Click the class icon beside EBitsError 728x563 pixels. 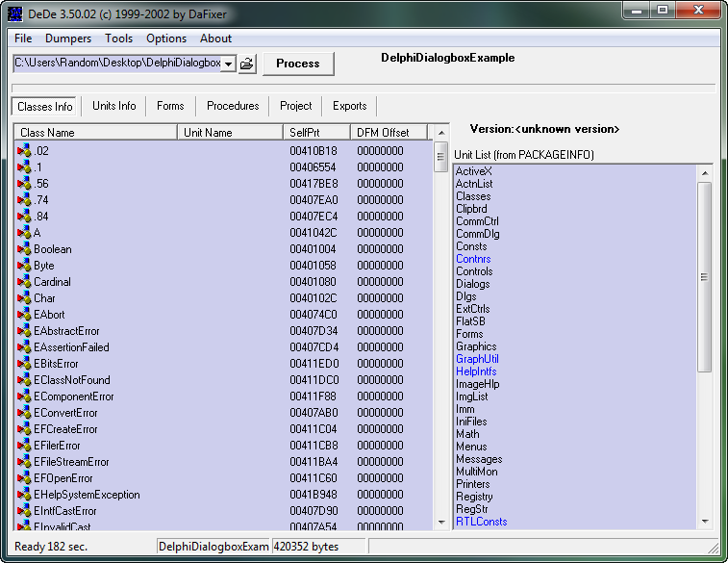click(x=24, y=363)
